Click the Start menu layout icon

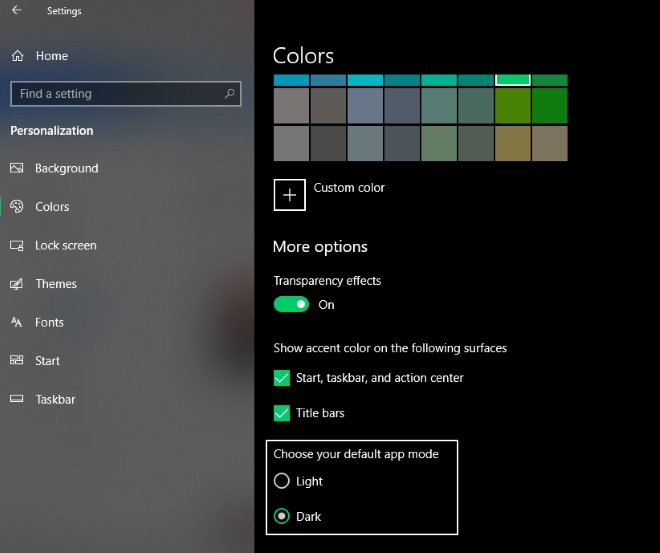pyautogui.click(x=16, y=361)
